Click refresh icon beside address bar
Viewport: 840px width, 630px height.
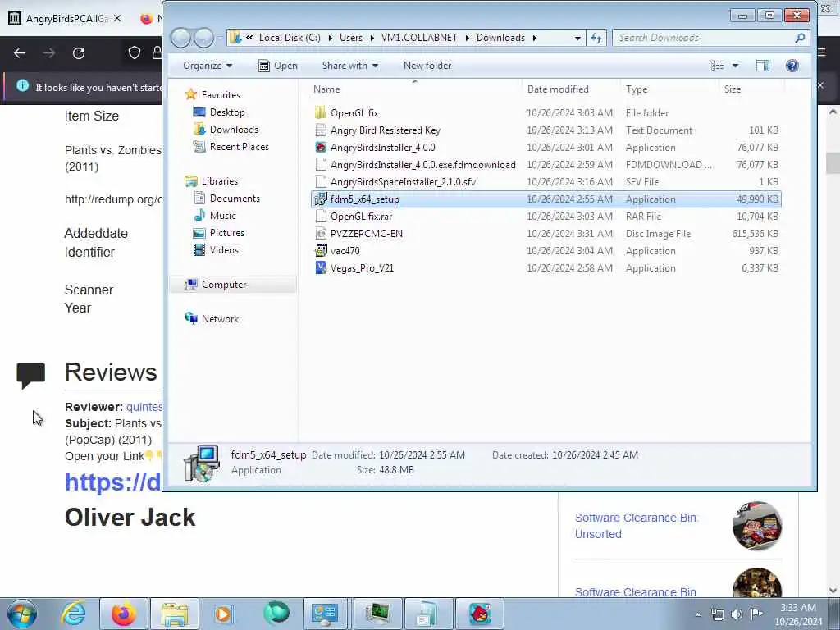596,38
